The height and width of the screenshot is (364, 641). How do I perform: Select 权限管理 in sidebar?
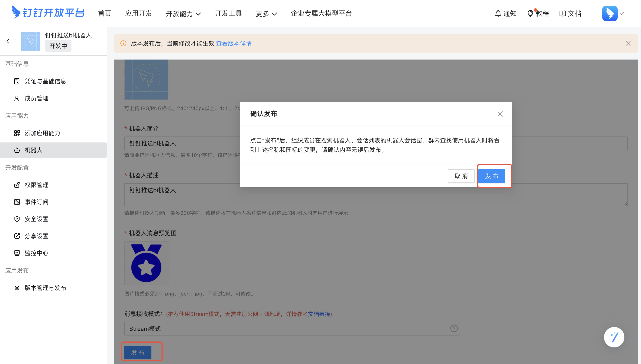[37, 185]
